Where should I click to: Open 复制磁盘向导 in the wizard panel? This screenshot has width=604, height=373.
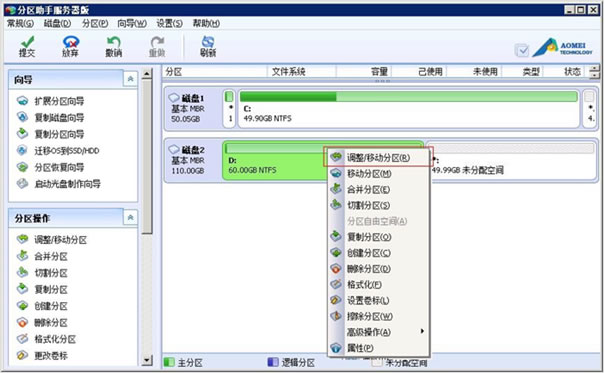pyautogui.click(x=50, y=118)
